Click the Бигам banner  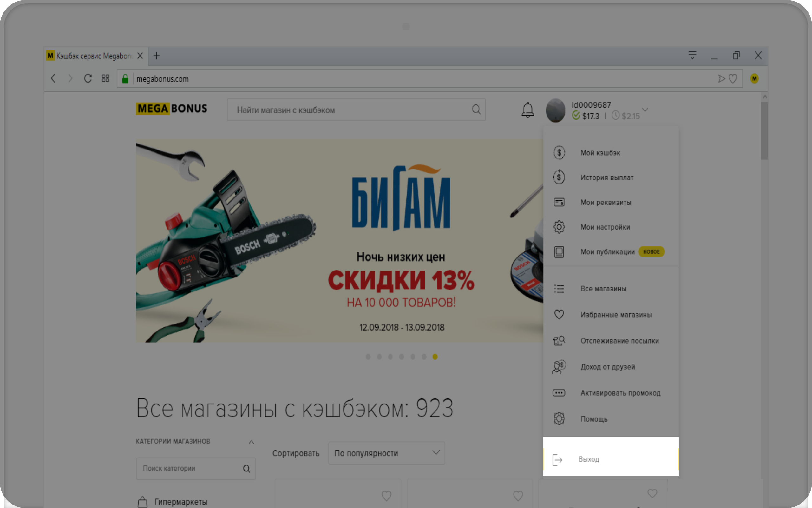(x=339, y=241)
